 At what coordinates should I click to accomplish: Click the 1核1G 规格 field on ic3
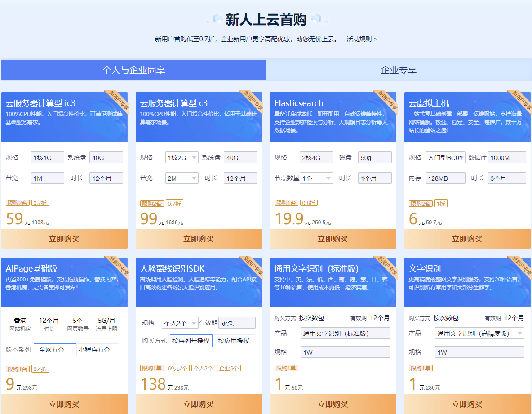pos(48,157)
